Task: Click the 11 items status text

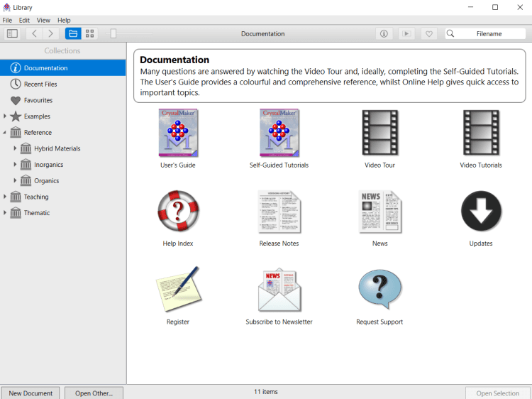Action: point(266,391)
